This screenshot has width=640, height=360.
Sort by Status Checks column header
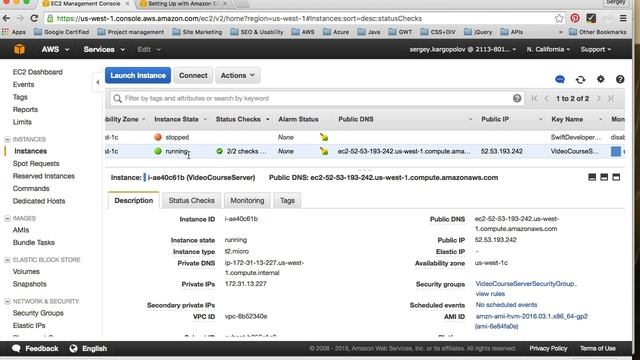(242, 119)
